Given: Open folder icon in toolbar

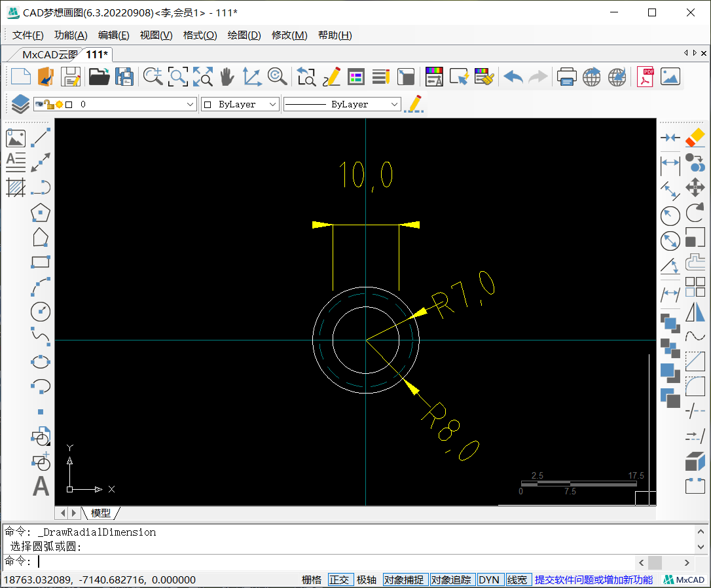Looking at the screenshot, I should coord(99,76).
